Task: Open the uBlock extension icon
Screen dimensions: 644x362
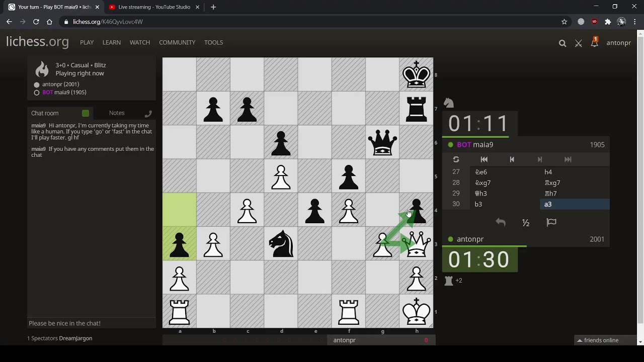Action: pyautogui.click(x=594, y=22)
